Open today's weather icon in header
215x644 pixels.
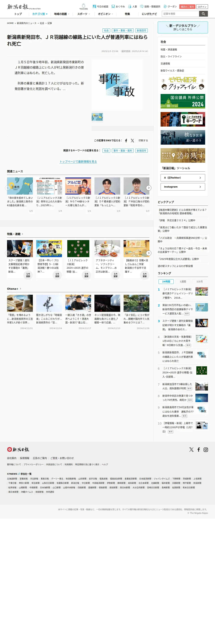coord(84,7)
